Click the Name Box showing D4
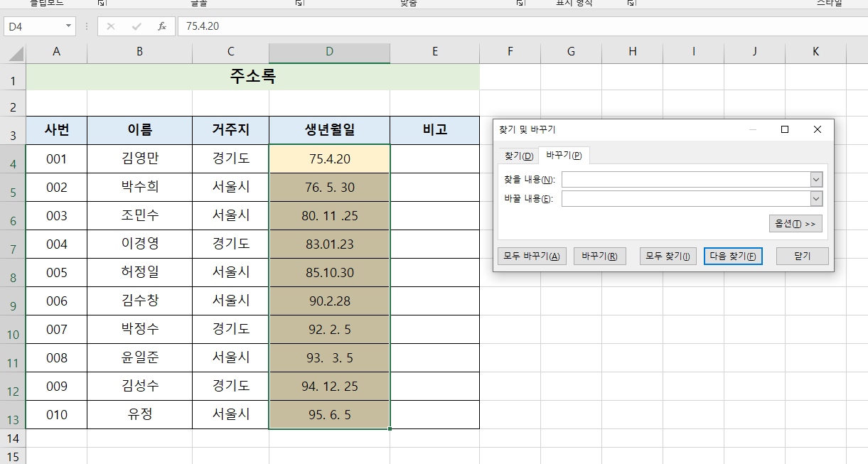The image size is (868, 464). click(33, 26)
